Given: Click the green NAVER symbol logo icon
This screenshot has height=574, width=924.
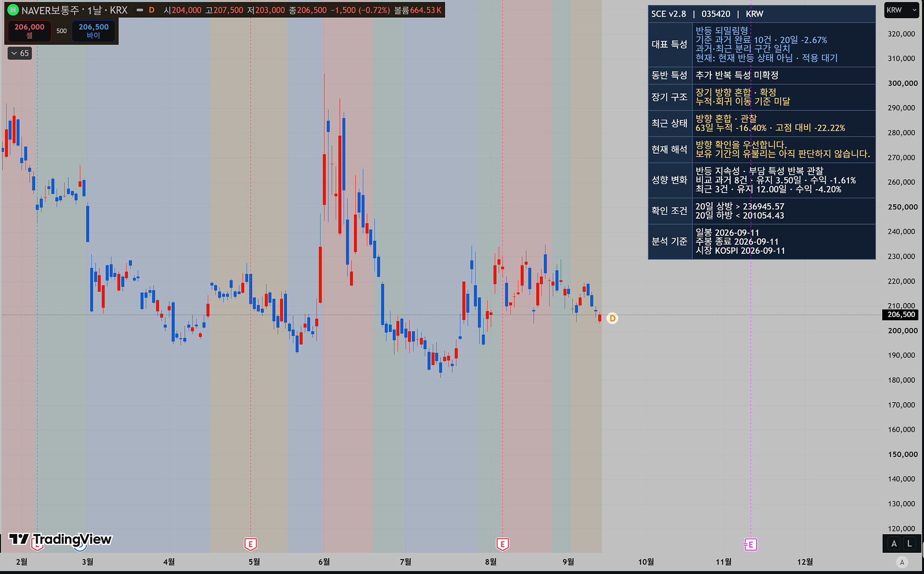Looking at the screenshot, I should pyautogui.click(x=13, y=10).
